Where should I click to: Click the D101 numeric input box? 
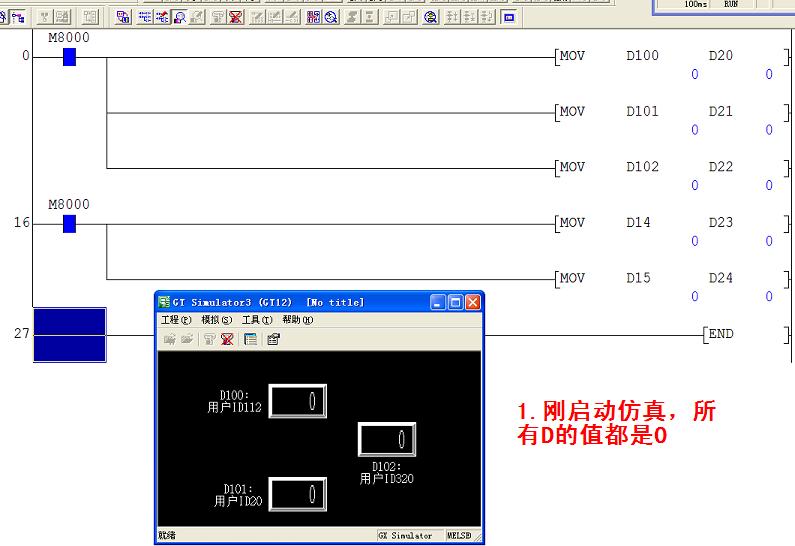pyautogui.click(x=297, y=494)
